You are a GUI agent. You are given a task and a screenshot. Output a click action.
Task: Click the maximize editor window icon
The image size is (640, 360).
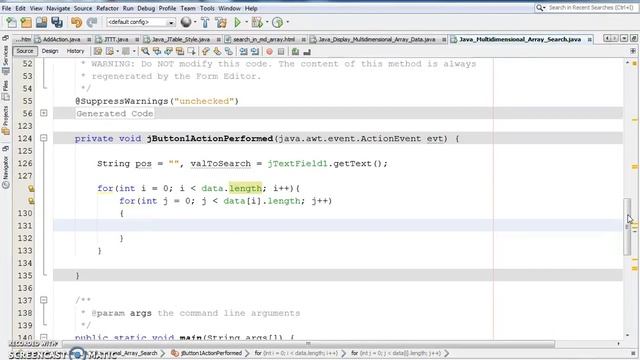[x=633, y=38]
